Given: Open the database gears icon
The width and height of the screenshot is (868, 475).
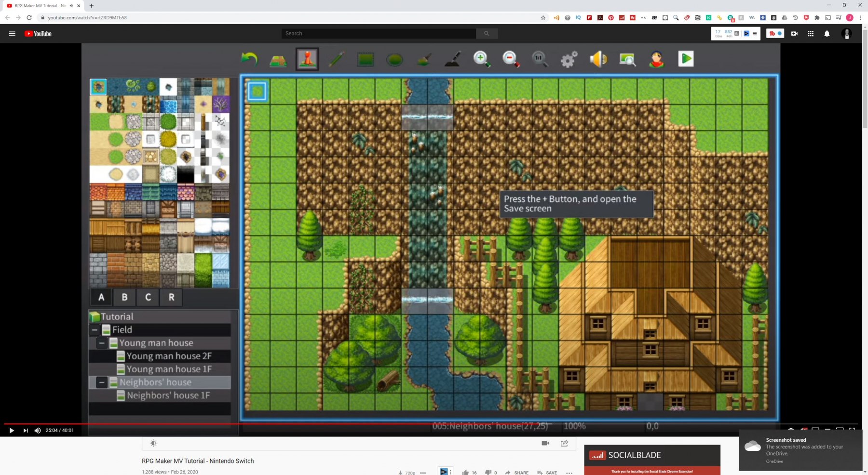Looking at the screenshot, I should (569, 59).
